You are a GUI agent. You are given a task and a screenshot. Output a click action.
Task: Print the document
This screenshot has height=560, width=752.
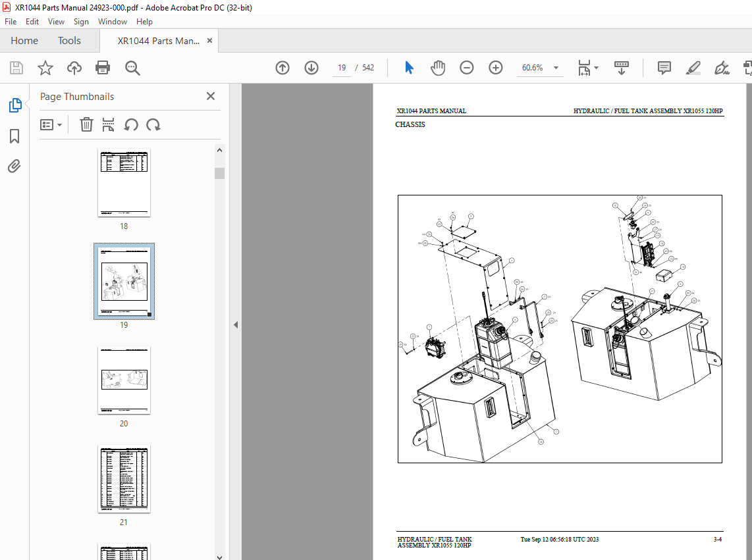[x=103, y=68]
